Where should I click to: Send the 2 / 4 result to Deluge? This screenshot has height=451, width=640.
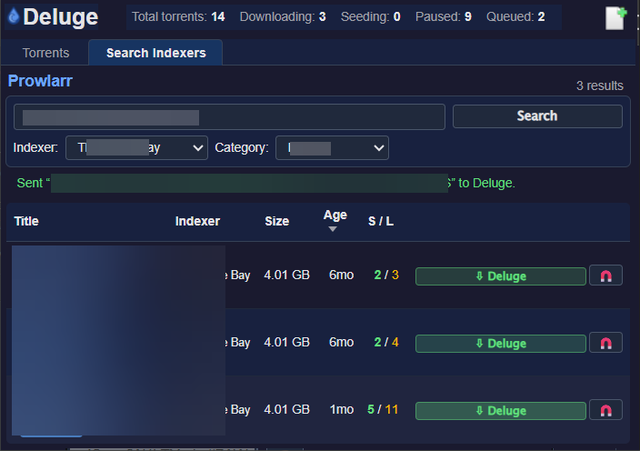pyautogui.click(x=501, y=344)
